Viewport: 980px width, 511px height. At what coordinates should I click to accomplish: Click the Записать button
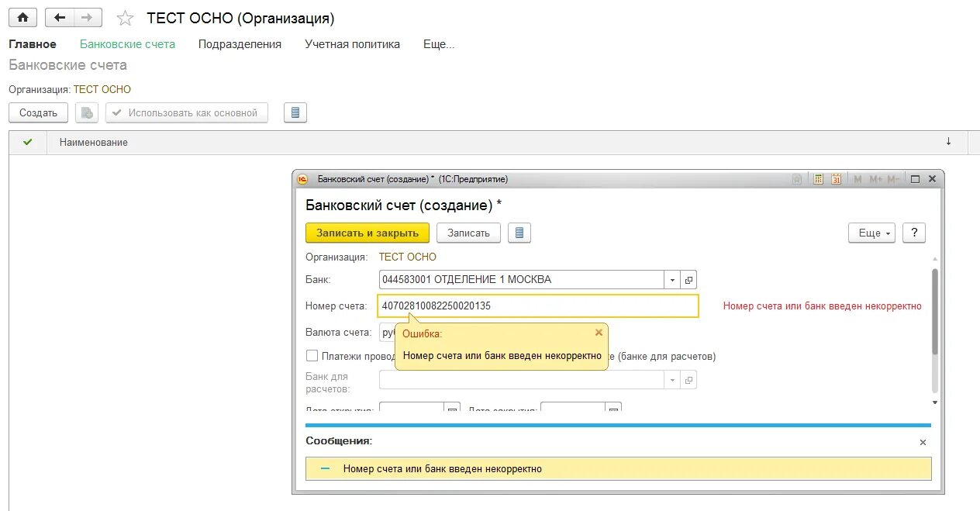(x=468, y=233)
